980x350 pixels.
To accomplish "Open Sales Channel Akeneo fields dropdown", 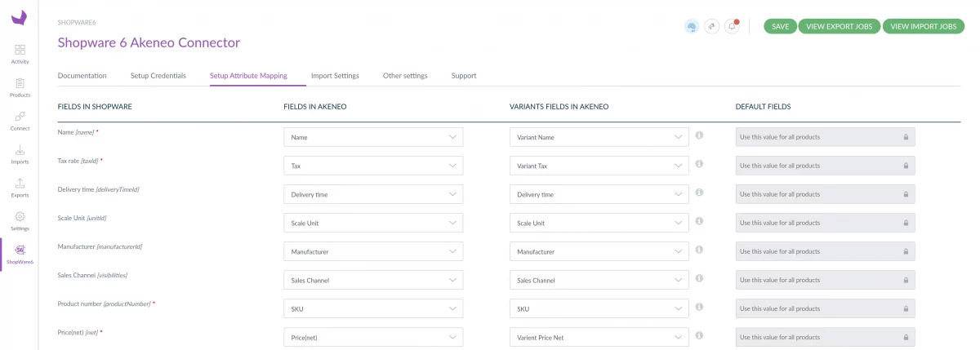I will 373,280.
